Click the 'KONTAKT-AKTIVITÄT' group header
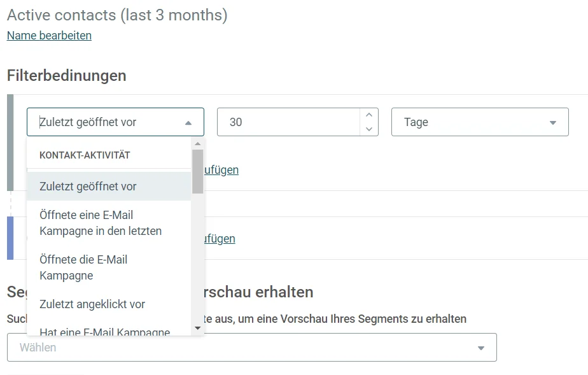588x375 pixels. click(x=85, y=155)
